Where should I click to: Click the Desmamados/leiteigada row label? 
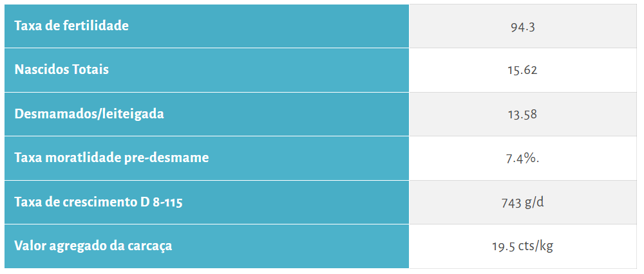(89, 114)
